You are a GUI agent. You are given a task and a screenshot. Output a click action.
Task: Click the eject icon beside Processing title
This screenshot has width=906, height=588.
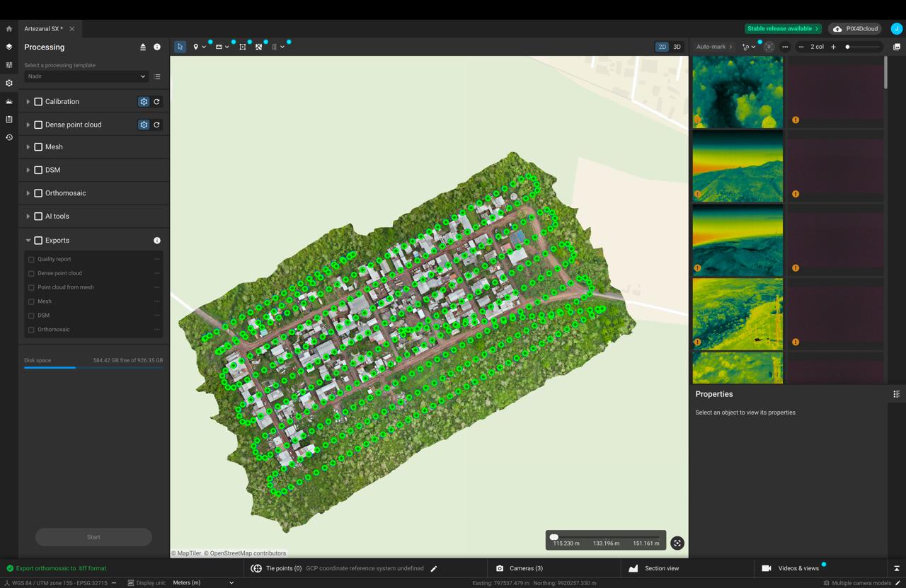pos(143,47)
